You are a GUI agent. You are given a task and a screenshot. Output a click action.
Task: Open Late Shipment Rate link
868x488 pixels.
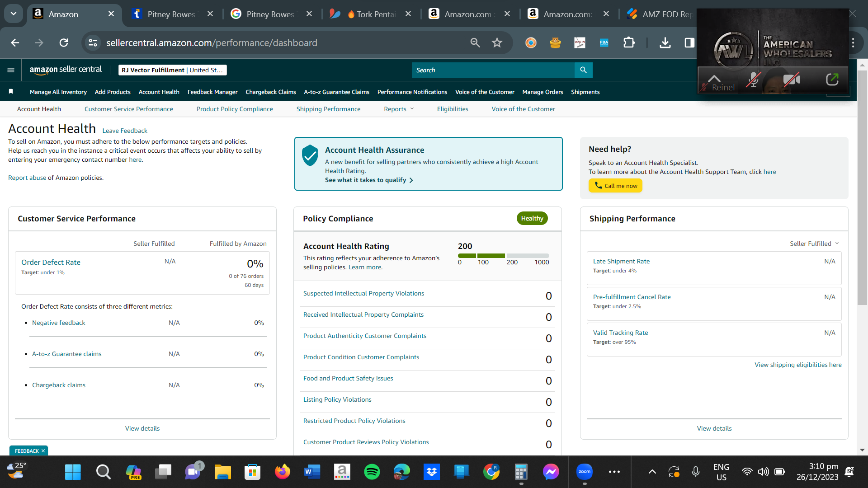tap(621, 261)
